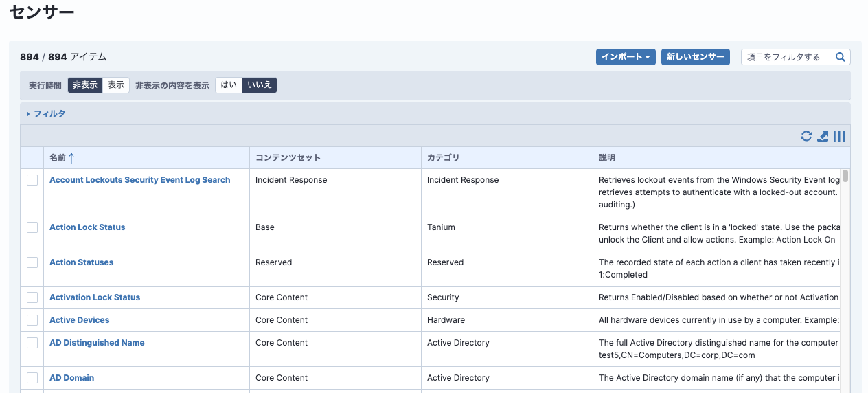Sort by カテゴリ column header
Screen dimensions: 868x393
pyautogui.click(x=443, y=158)
